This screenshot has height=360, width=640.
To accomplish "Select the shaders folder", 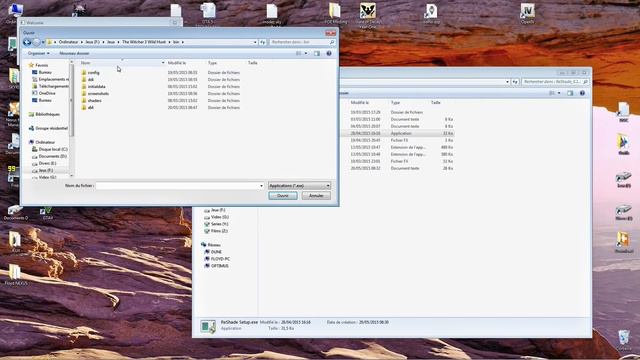I will coord(94,100).
